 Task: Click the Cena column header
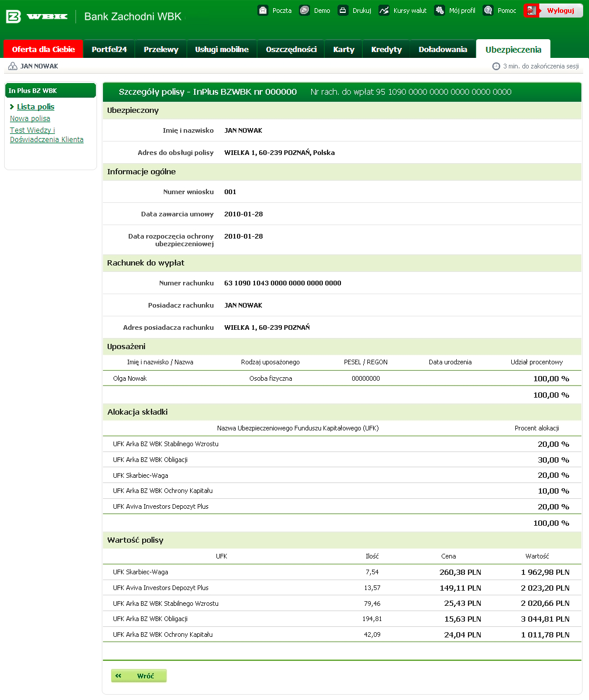pos(449,556)
